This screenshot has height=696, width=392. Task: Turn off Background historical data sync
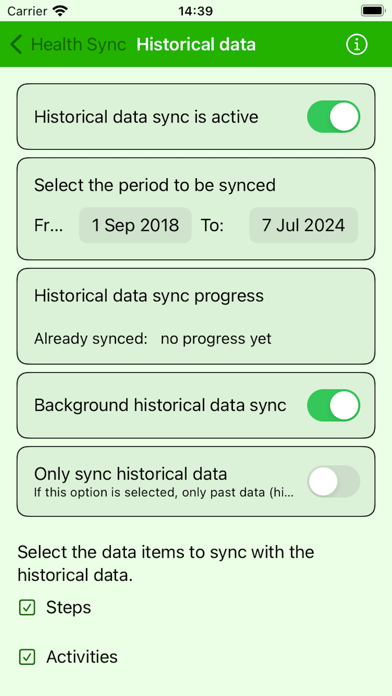click(x=333, y=405)
